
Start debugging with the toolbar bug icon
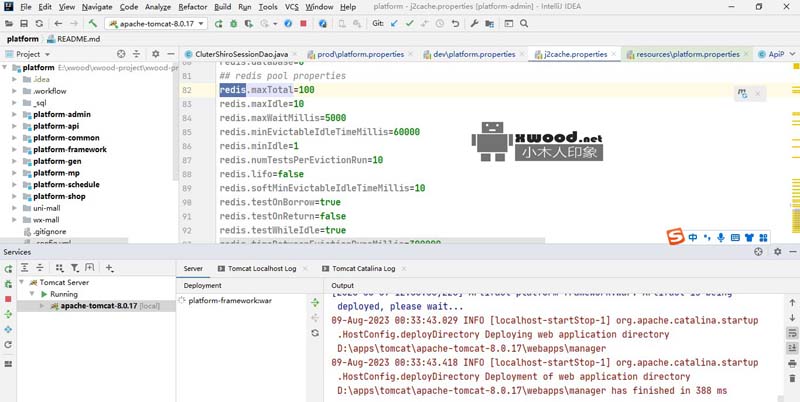[x=234, y=23]
